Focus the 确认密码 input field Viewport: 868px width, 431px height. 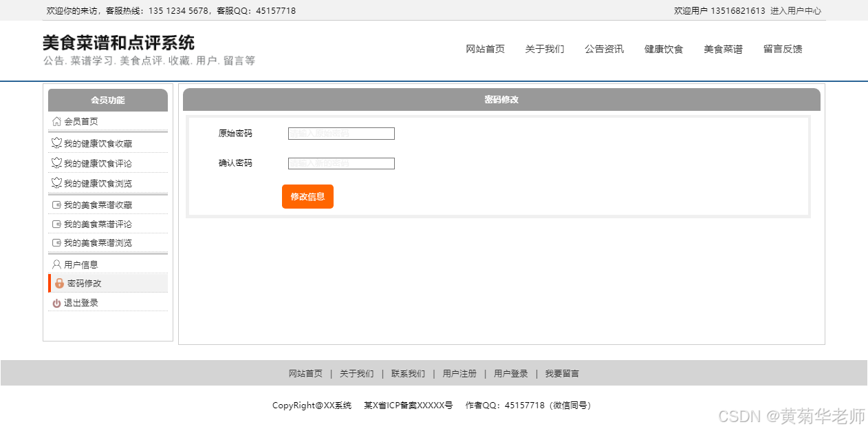(341, 163)
